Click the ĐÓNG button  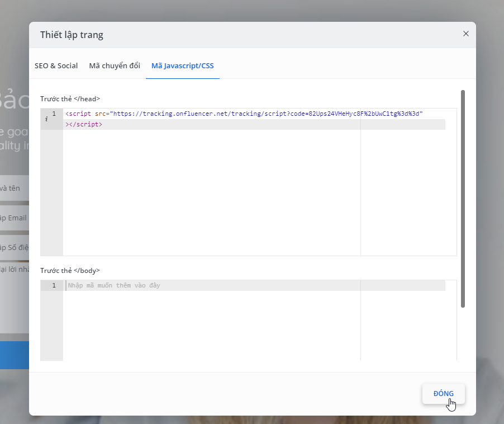click(444, 393)
